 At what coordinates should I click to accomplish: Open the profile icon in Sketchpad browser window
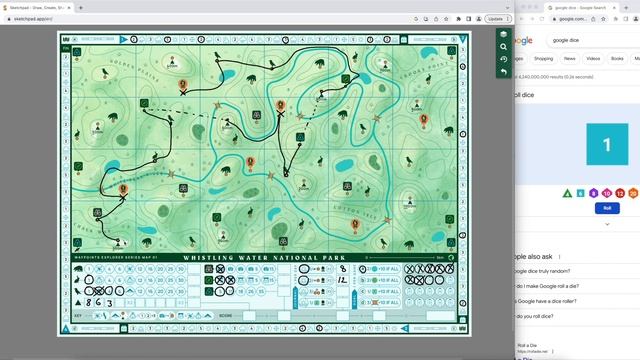coord(479,19)
